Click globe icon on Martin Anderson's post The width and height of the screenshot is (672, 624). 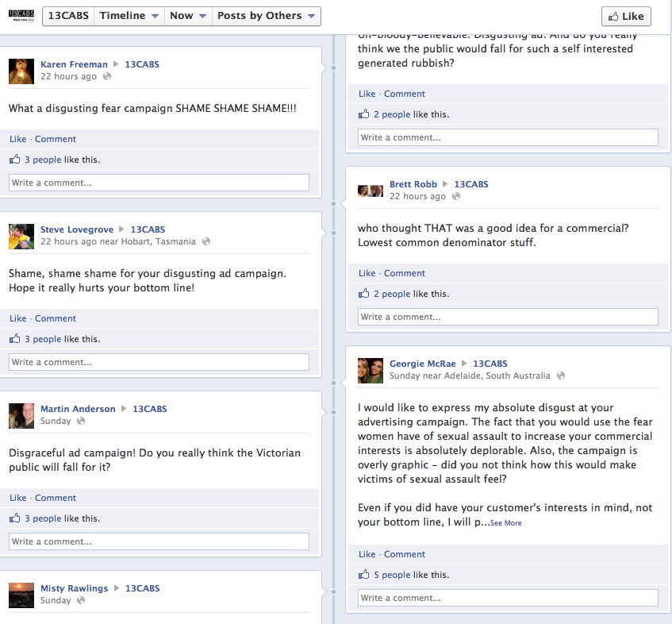click(81, 421)
